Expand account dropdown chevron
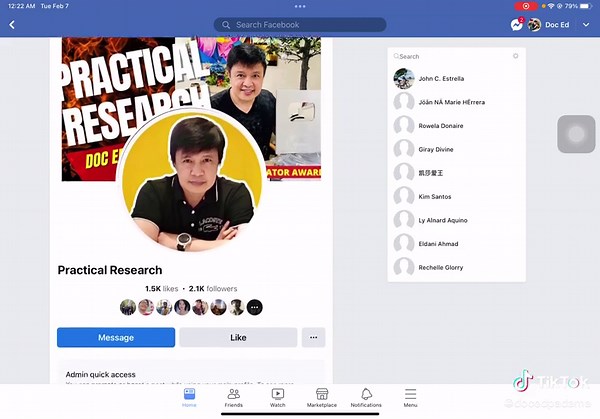600x419 pixels. (x=586, y=25)
